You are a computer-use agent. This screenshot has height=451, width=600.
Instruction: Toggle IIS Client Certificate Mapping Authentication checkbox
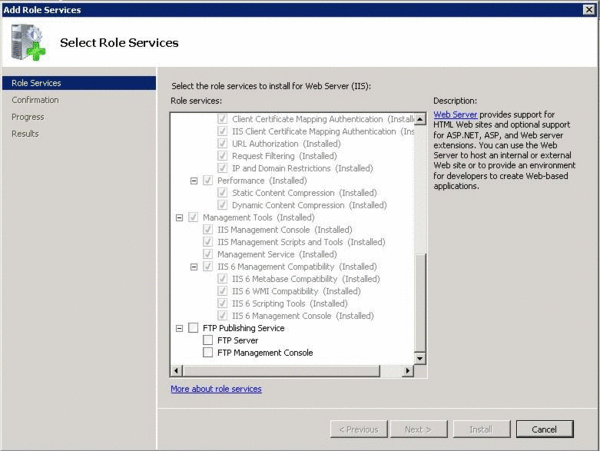[222, 131]
